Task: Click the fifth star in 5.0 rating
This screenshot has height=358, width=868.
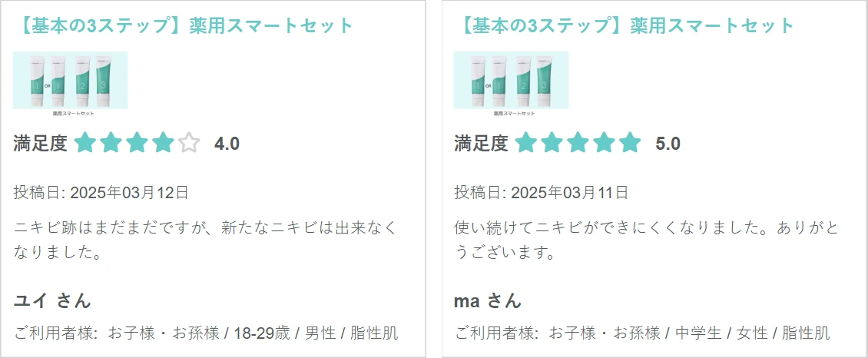Action: 629,143
